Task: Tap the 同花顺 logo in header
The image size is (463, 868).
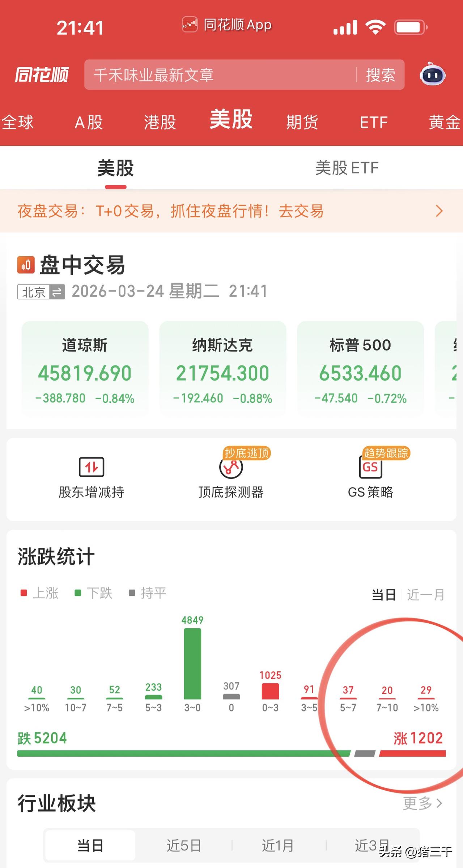Action: 42,75
